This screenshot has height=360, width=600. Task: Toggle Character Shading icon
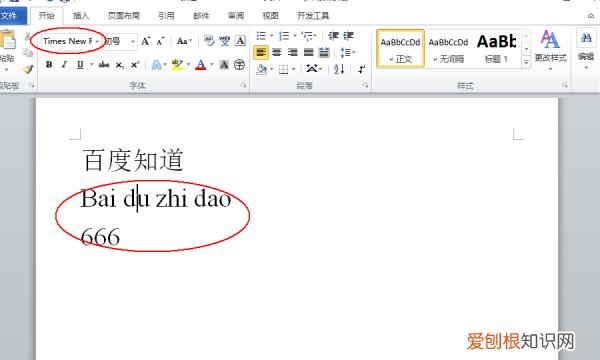pos(224,65)
